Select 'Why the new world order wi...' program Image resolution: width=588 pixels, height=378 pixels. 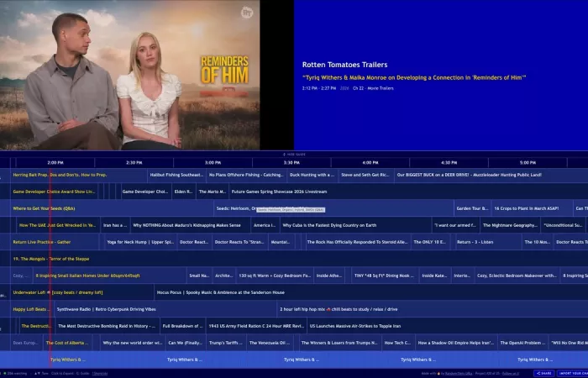[133, 343]
